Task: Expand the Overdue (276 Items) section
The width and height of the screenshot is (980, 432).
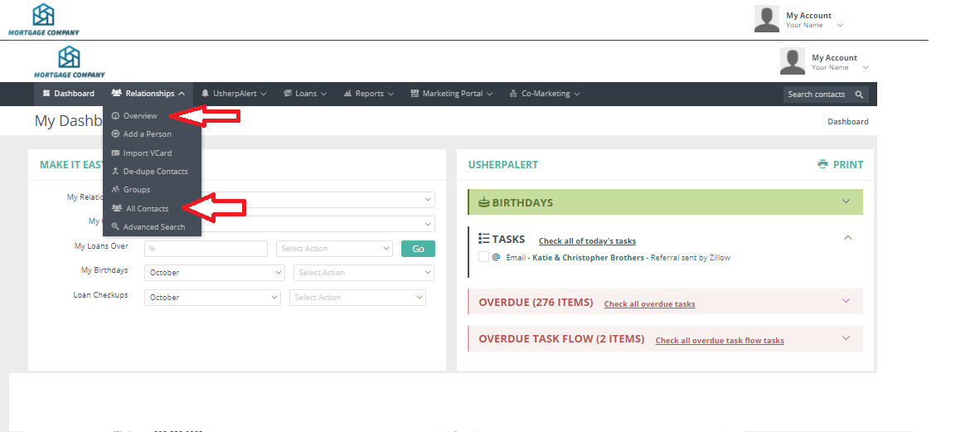Action: click(846, 301)
